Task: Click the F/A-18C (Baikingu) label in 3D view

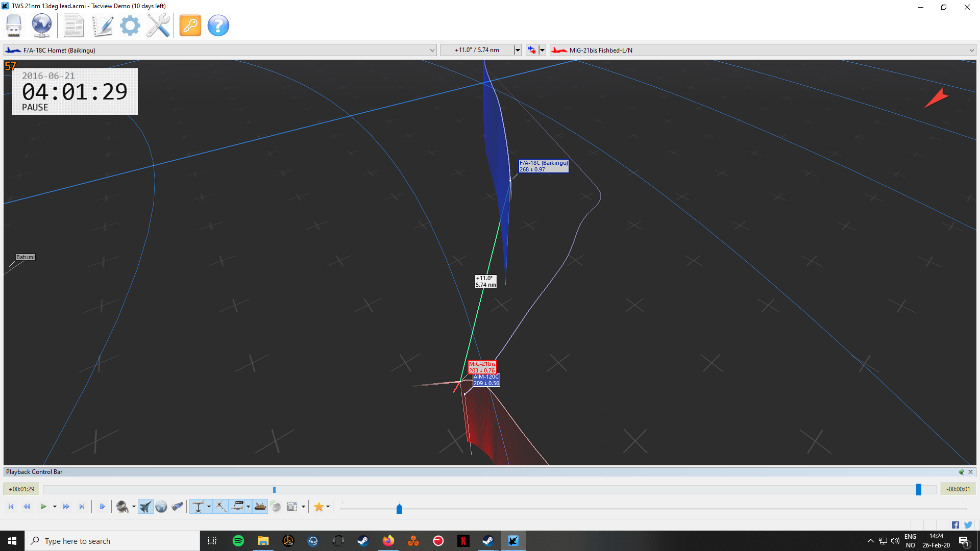Action: [x=544, y=166]
